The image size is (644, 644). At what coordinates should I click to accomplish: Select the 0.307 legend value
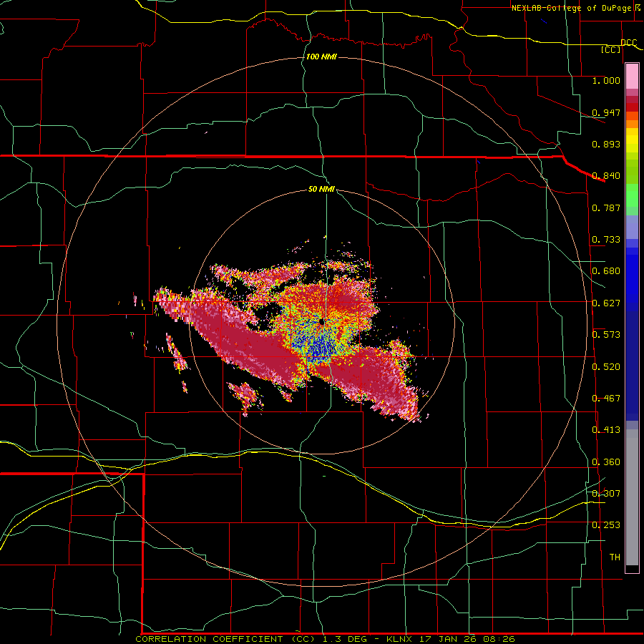pos(606,493)
